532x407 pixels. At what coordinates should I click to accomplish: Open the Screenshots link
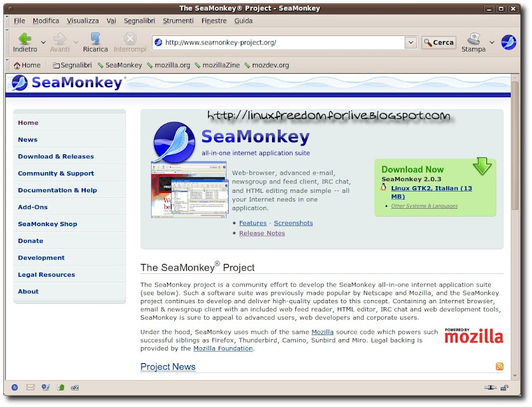[293, 223]
